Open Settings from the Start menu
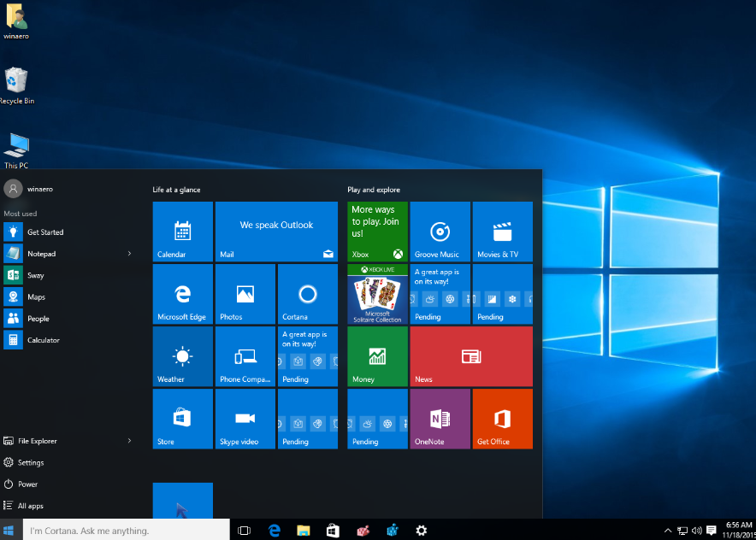Image resolution: width=756 pixels, height=540 pixels. (x=30, y=462)
